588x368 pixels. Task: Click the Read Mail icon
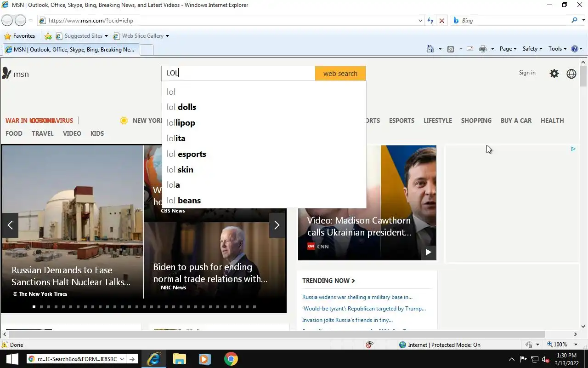[x=470, y=49]
